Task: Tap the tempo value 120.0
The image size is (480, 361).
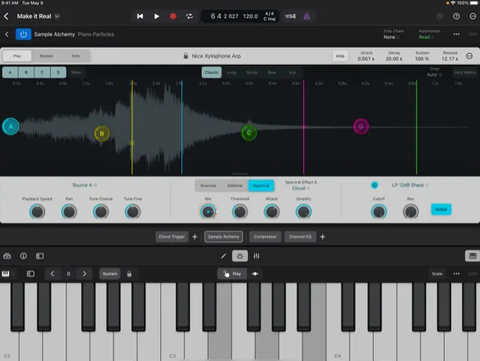Action: (x=250, y=16)
